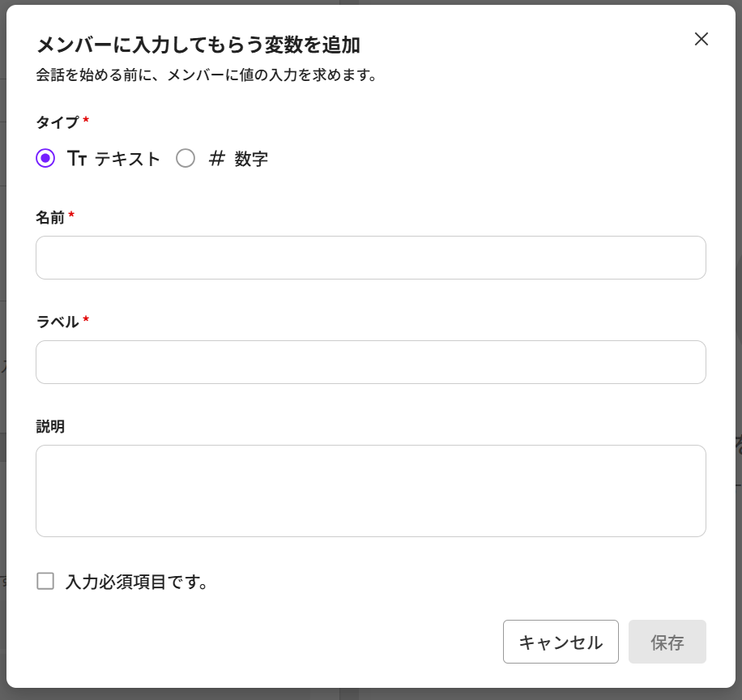
Task: Click the ラベル field heading
Action: pos(58,322)
